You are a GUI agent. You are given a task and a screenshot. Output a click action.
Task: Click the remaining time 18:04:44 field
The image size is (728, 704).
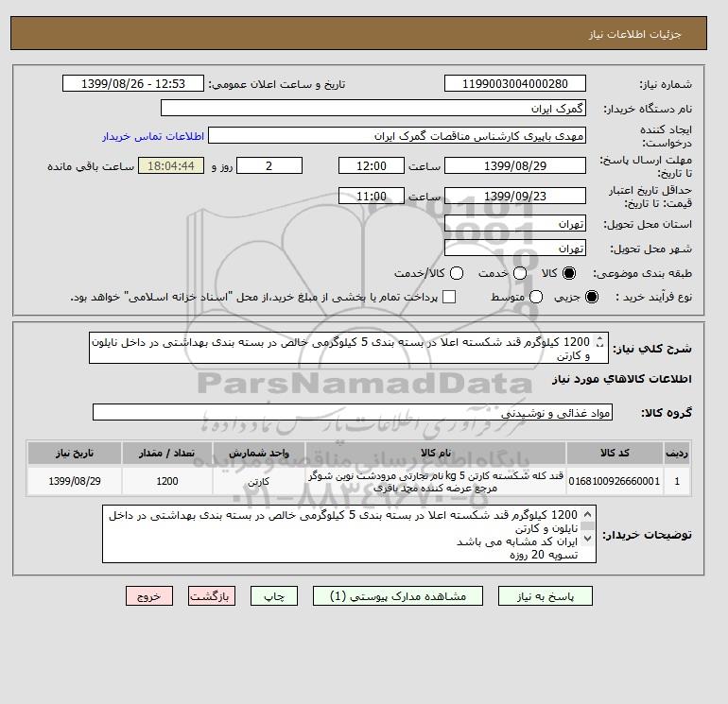[171, 165]
